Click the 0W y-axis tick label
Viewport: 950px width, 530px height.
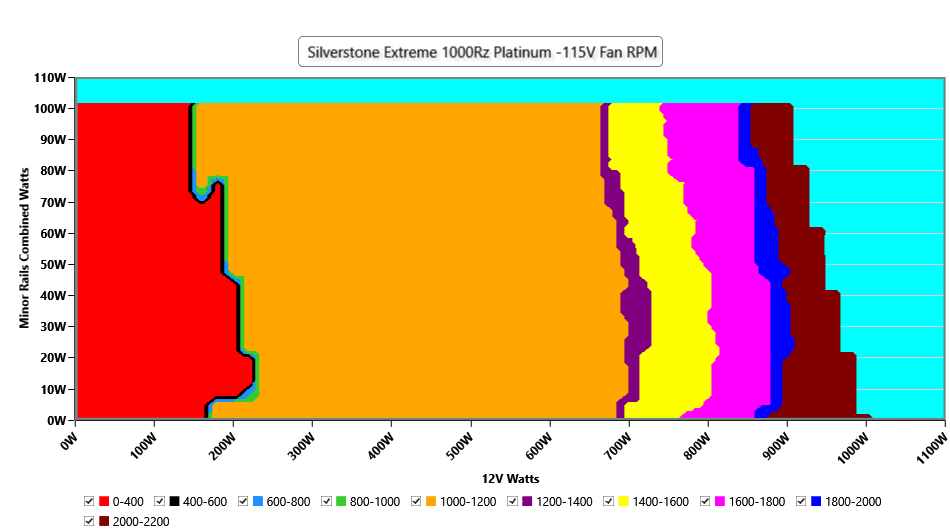coord(56,420)
